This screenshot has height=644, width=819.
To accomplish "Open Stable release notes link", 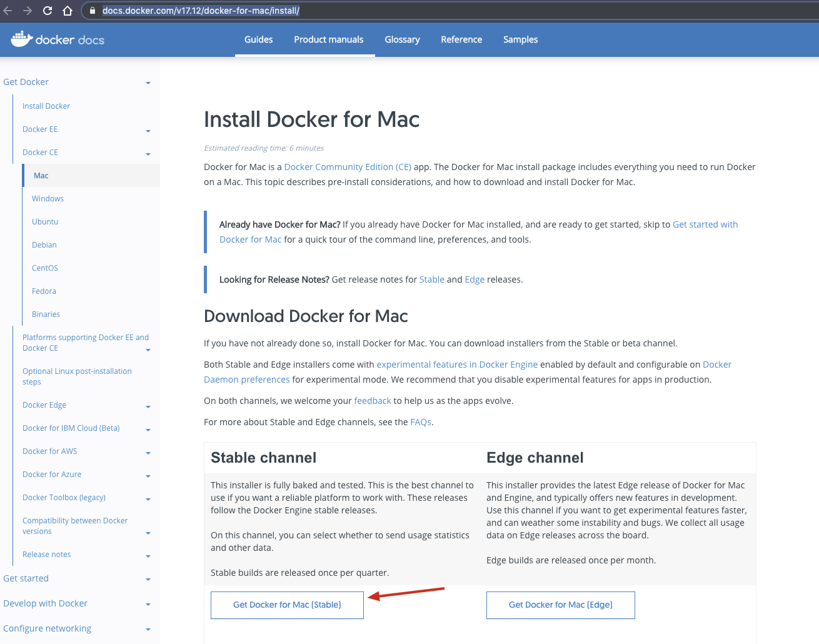I will [432, 279].
